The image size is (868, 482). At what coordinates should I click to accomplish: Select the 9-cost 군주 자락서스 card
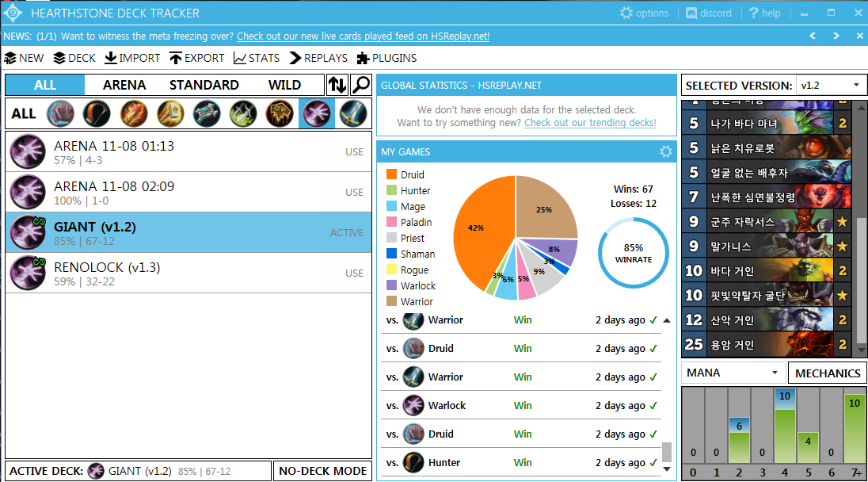tap(766, 222)
